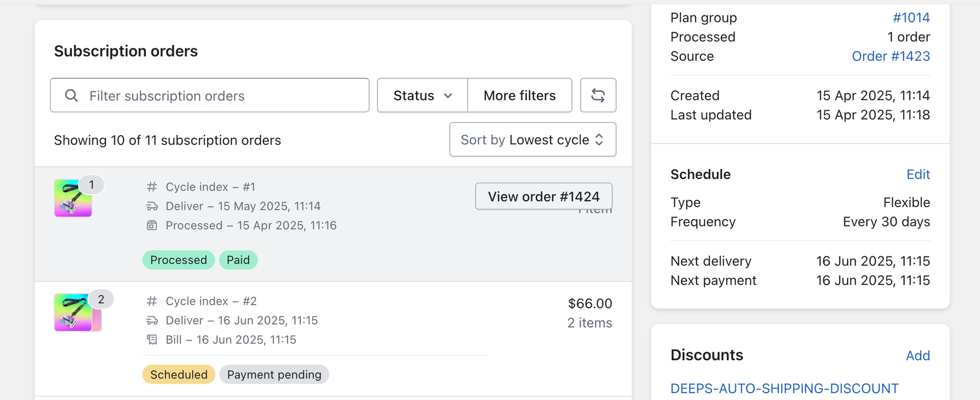Click product thumbnail for cycle #1 order

click(73, 199)
